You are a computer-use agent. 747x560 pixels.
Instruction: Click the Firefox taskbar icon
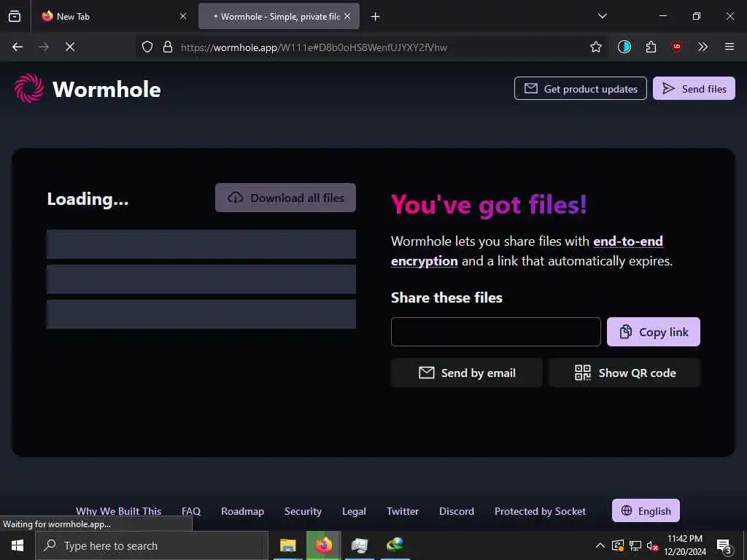pos(323,545)
